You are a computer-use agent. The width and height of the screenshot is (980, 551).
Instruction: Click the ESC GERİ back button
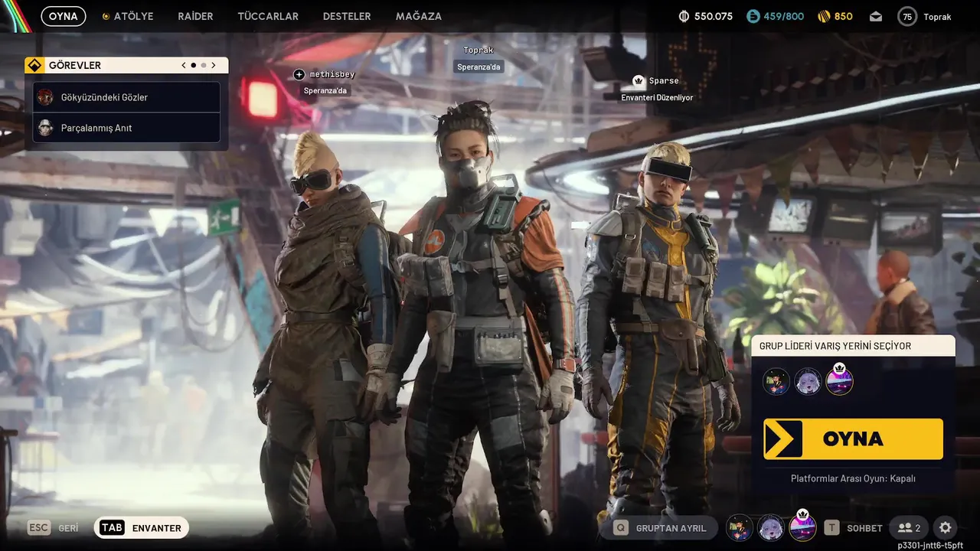pyautogui.click(x=54, y=528)
